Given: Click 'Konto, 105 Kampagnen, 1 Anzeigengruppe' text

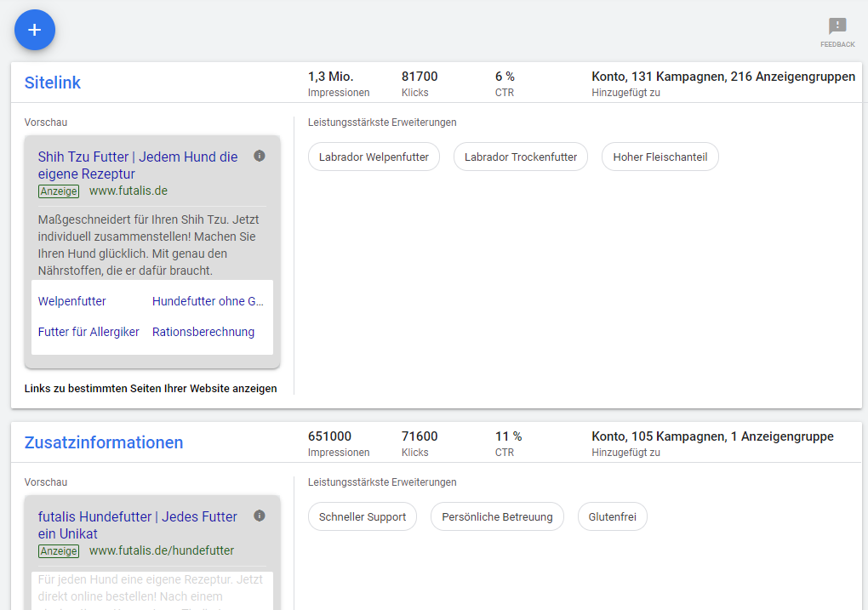Looking at the screenshot, I should (x=712, y=436).
